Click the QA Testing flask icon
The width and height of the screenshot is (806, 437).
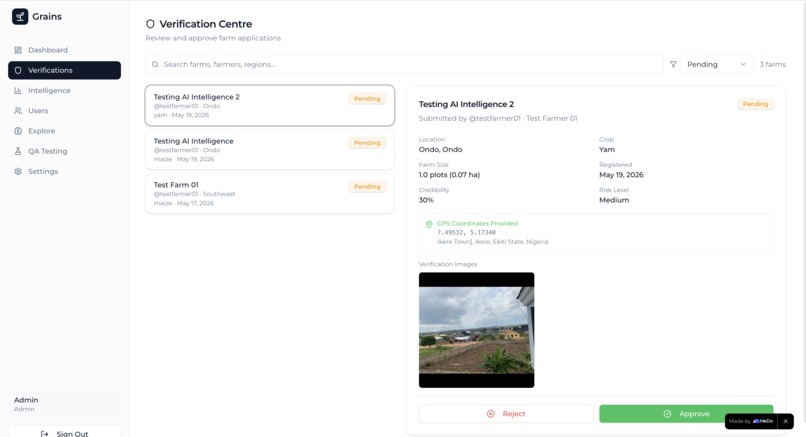tap(18, 151)
